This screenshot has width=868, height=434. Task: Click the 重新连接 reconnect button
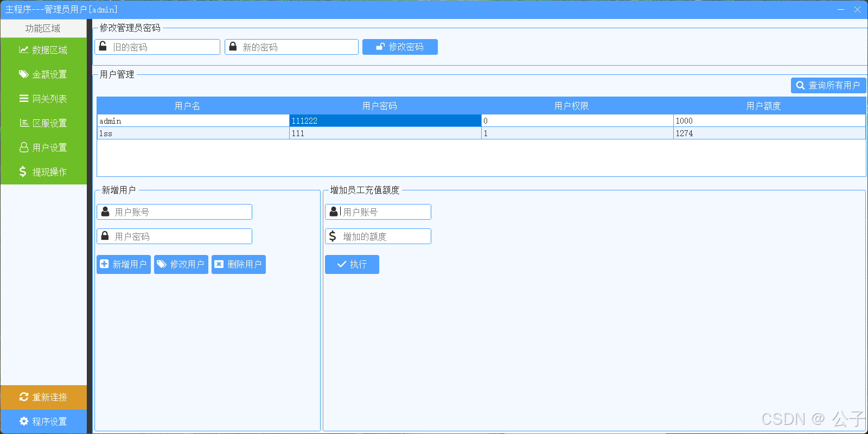pos(43,397)
